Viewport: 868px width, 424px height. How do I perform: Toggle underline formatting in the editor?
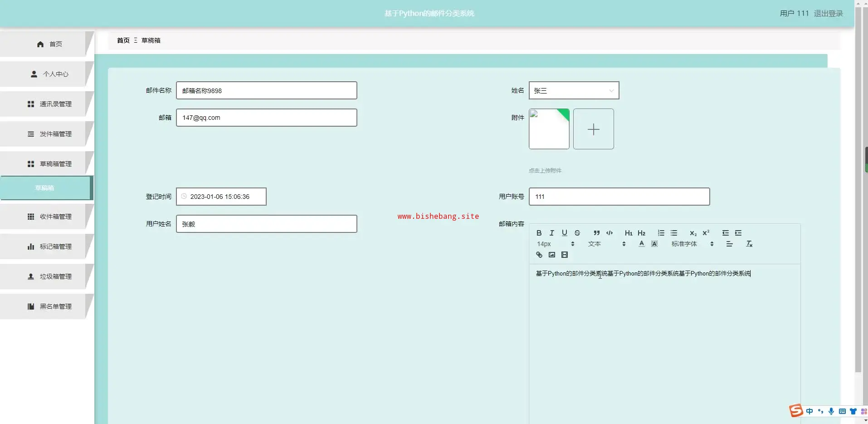[x=564, y=233]
